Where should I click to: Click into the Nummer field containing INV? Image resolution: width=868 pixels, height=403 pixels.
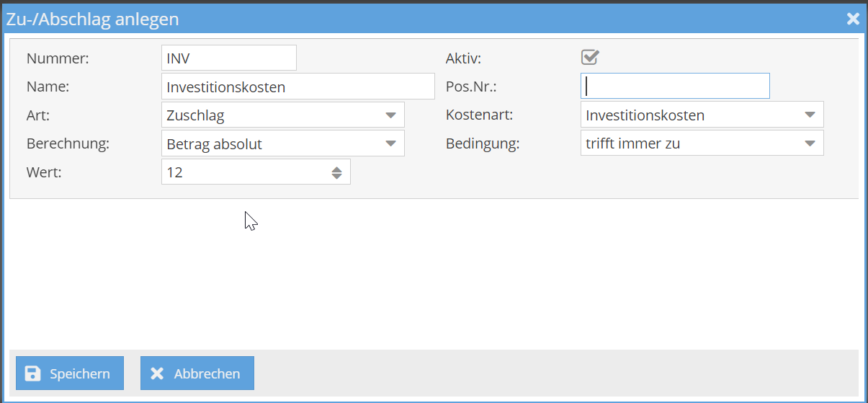228,58
